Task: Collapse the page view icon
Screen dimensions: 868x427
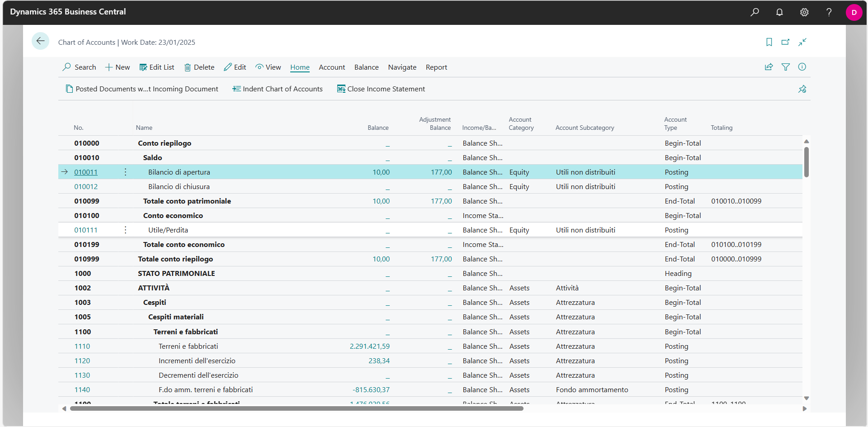Action: (802, 42)
